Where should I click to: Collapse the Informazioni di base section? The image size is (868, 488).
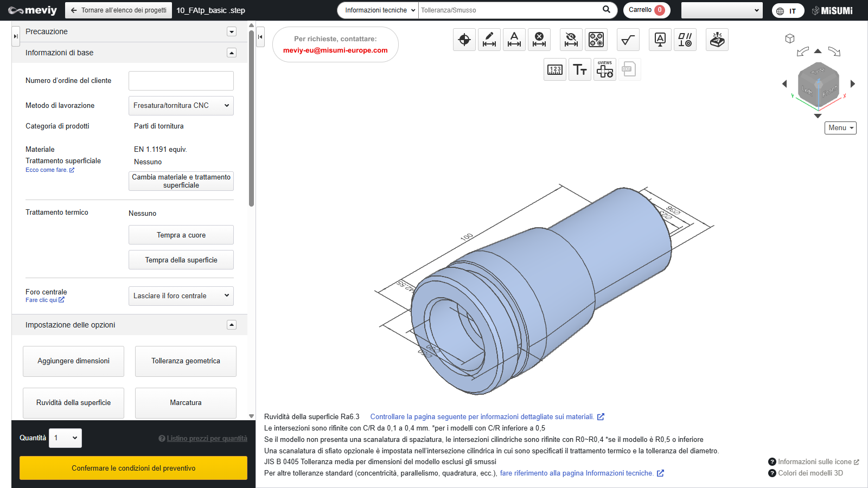(x=232, y=53)
